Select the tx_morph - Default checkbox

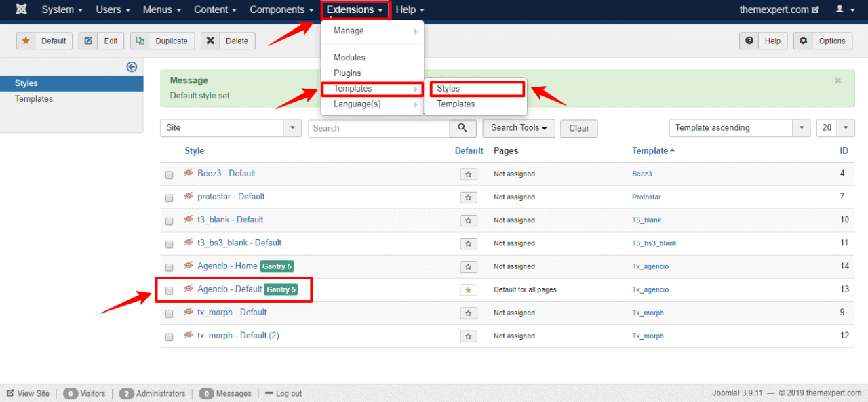pyautogui.click(x=170, y=314)
